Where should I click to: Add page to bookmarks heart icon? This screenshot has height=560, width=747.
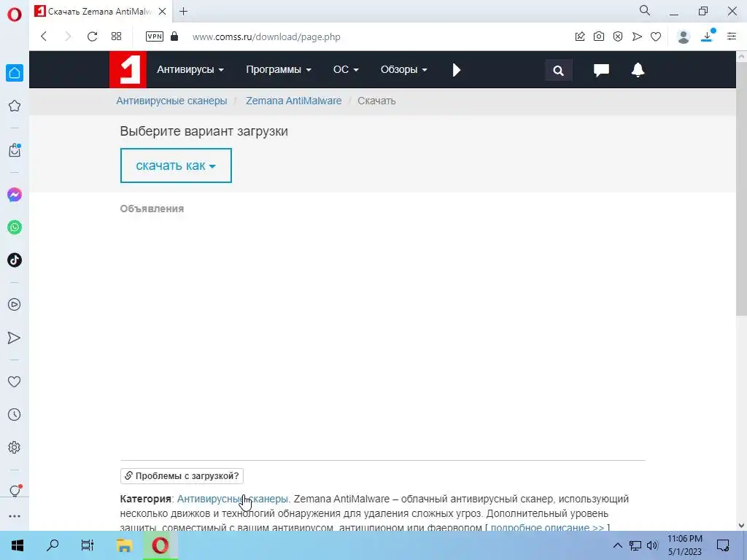[x=656, y=36]
